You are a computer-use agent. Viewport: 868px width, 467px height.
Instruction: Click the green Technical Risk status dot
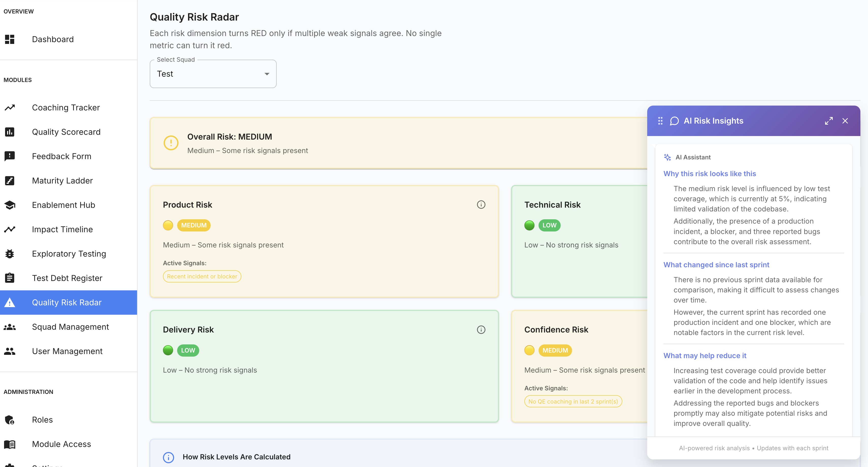tap(529, 225)
